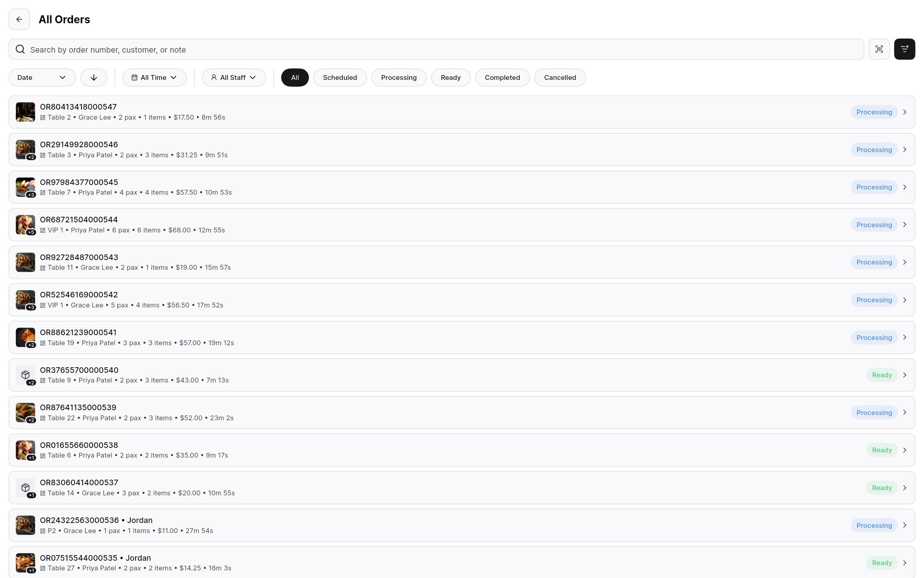Screen dimensions: 924x578
Task: Click thumbnail of order OR80413418000547
Action: [25, 112]
